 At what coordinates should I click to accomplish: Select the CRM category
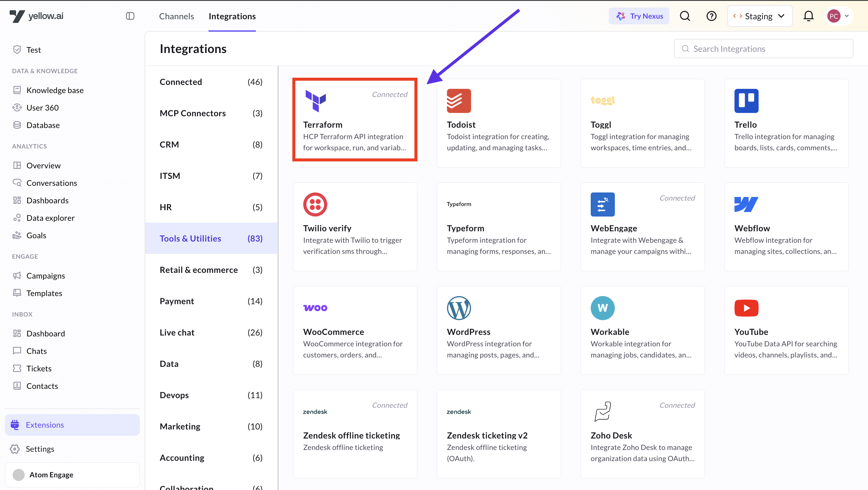tap(211, 145)
